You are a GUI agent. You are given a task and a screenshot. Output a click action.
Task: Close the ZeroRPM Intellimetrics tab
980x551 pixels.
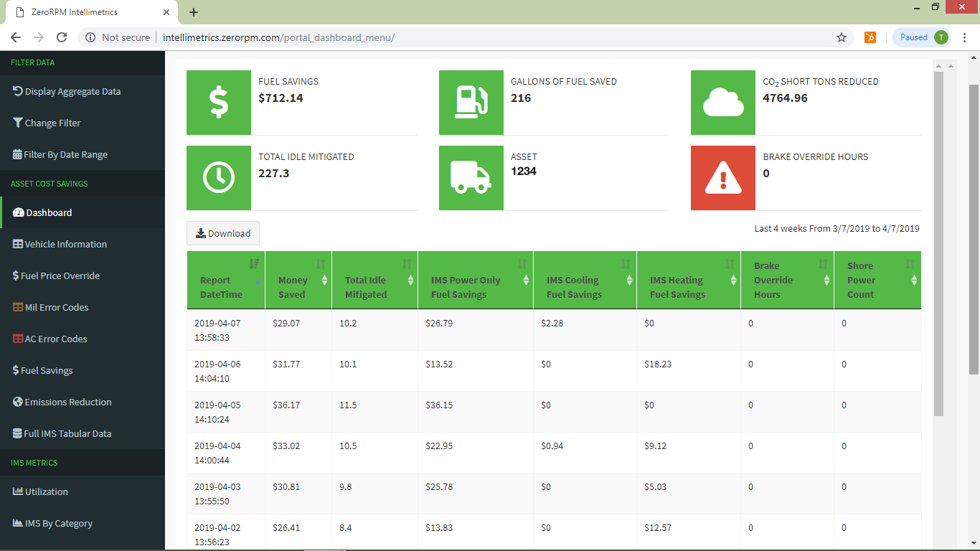point(166,12)
